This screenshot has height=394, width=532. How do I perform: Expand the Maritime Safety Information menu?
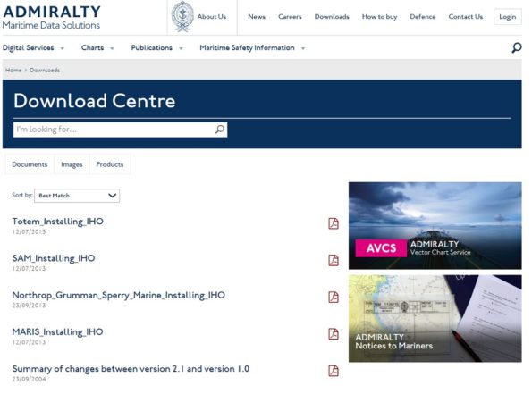[x=252, y=48]
